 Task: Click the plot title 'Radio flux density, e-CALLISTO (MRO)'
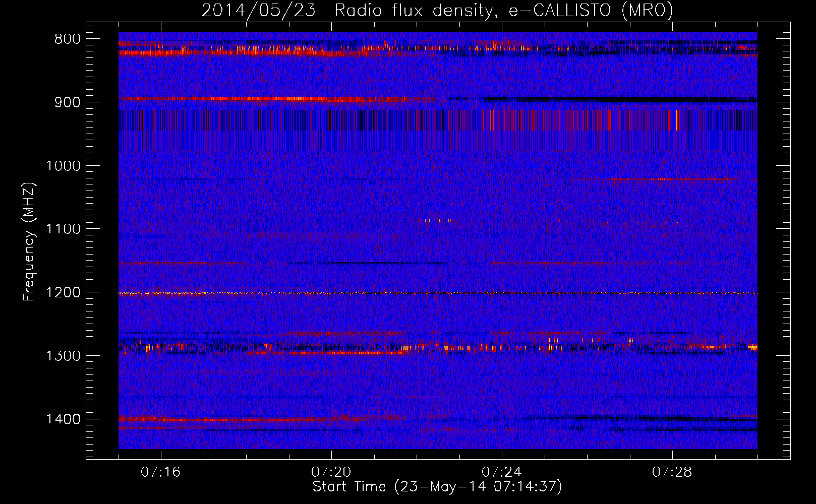click(x=504, y=10)
